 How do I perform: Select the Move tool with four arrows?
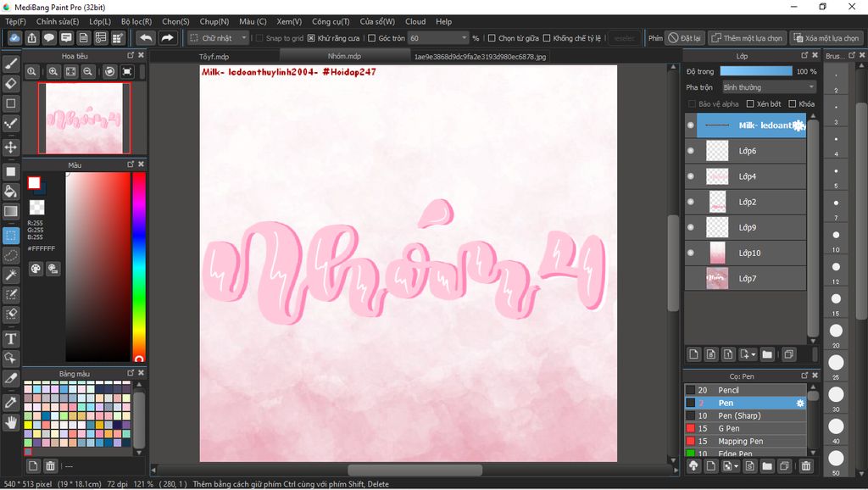pyautogui.click(x=10, y=148)
